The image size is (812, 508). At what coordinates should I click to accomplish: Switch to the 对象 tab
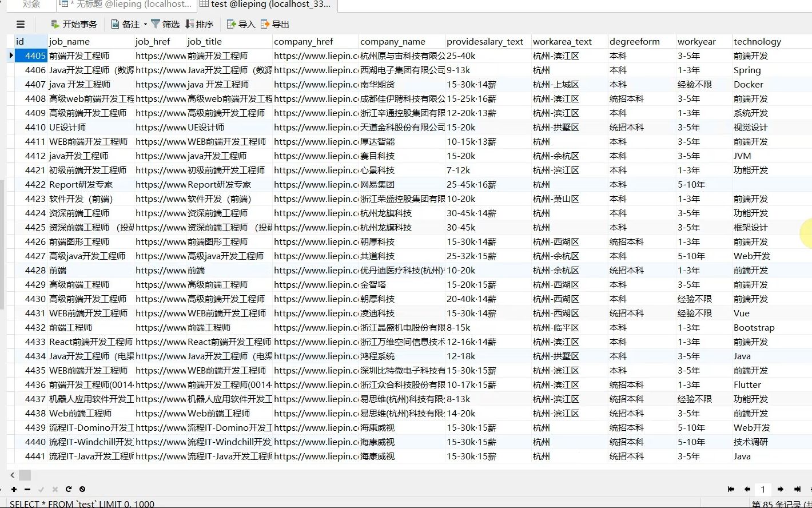tap(31, 5)
